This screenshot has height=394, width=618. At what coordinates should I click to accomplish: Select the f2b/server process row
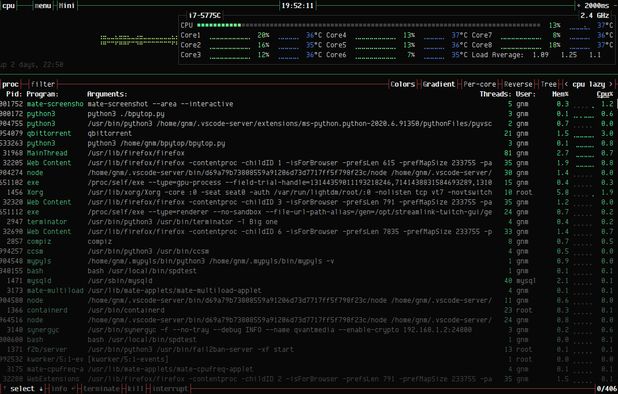click(307, 349)
